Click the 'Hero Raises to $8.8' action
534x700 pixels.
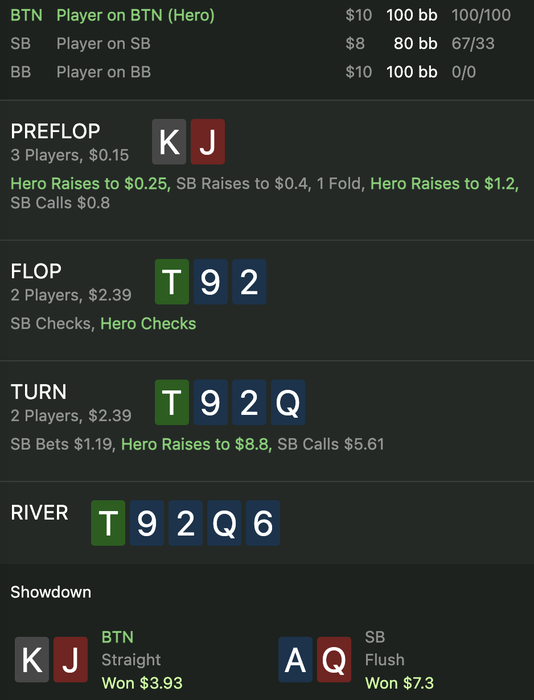click(x=196, y=444)
